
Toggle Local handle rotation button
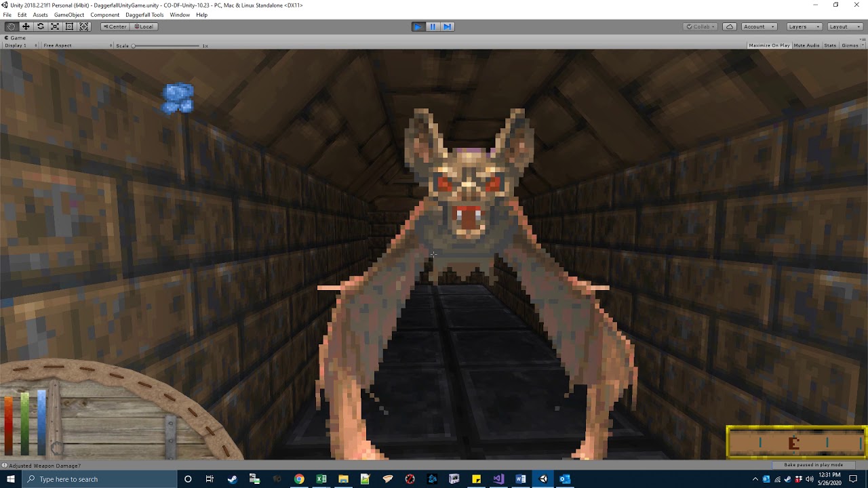coord(144,26)
